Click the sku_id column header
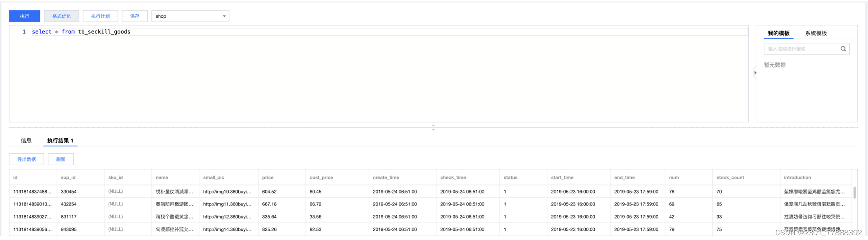 128,178
